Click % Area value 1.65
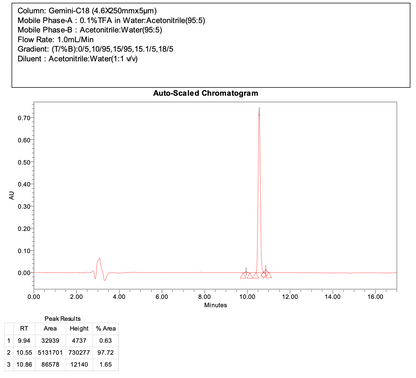 click(106, 365)
